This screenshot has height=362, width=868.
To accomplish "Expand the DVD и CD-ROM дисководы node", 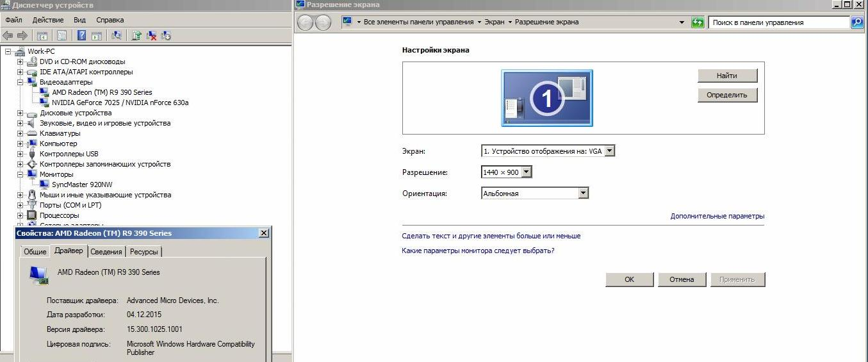I will click(x=20, y=62).
